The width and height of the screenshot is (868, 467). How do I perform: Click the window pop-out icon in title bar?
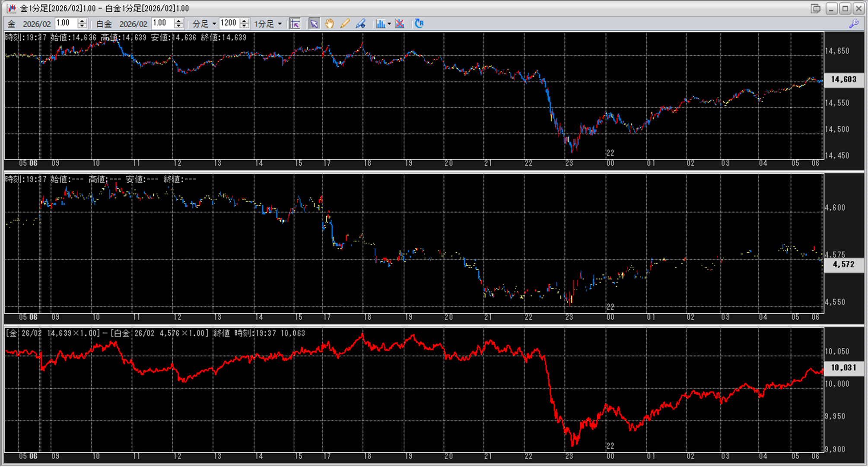815,8
